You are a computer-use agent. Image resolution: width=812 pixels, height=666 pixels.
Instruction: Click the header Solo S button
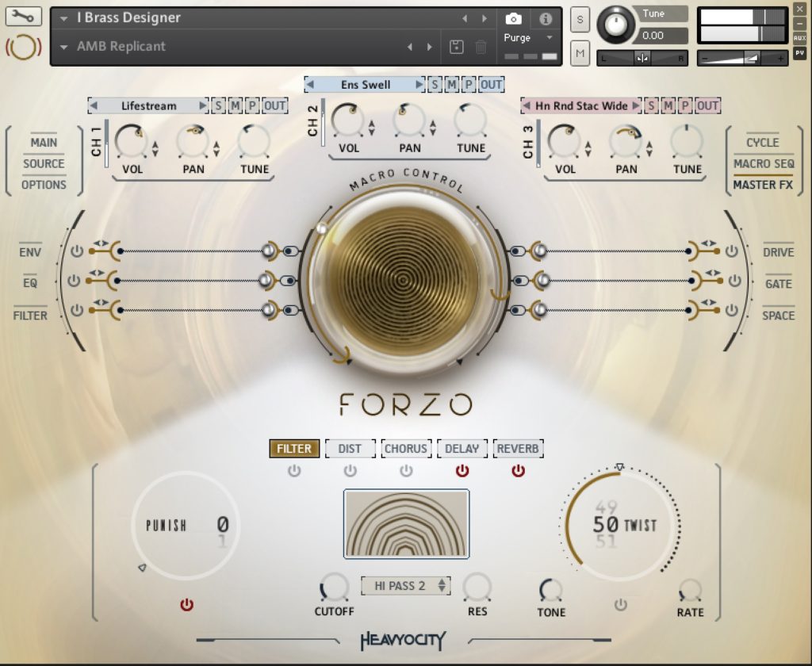click(x=580, y=20)
